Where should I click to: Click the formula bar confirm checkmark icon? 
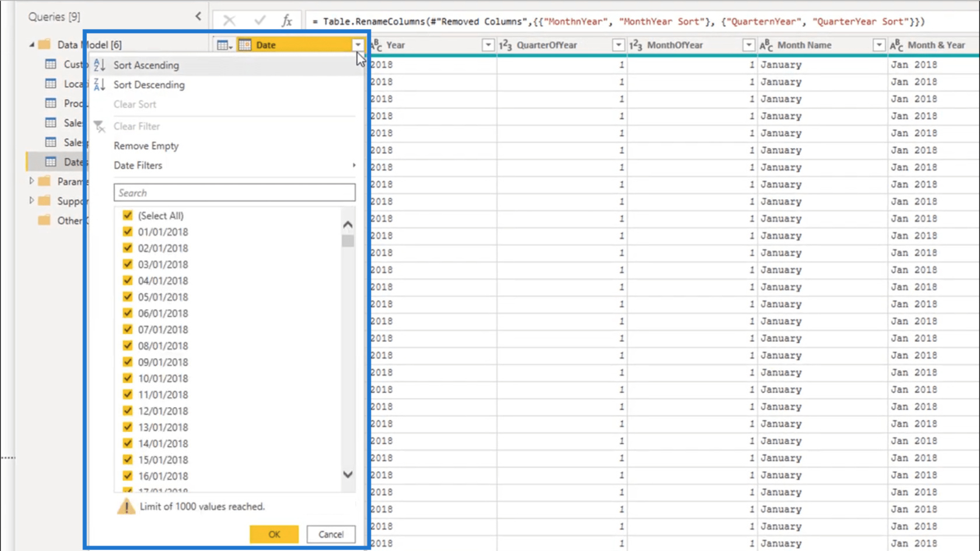tap(260, 21)
